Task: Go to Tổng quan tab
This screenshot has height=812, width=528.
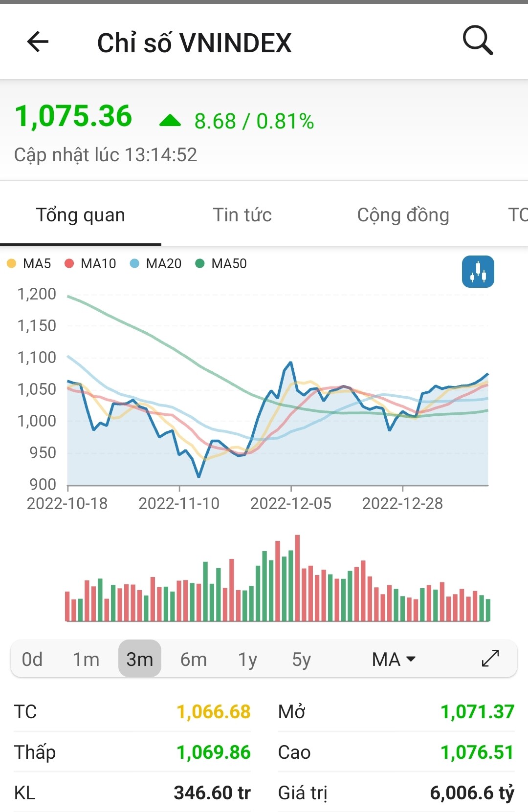Action: (x=81, y=215)
